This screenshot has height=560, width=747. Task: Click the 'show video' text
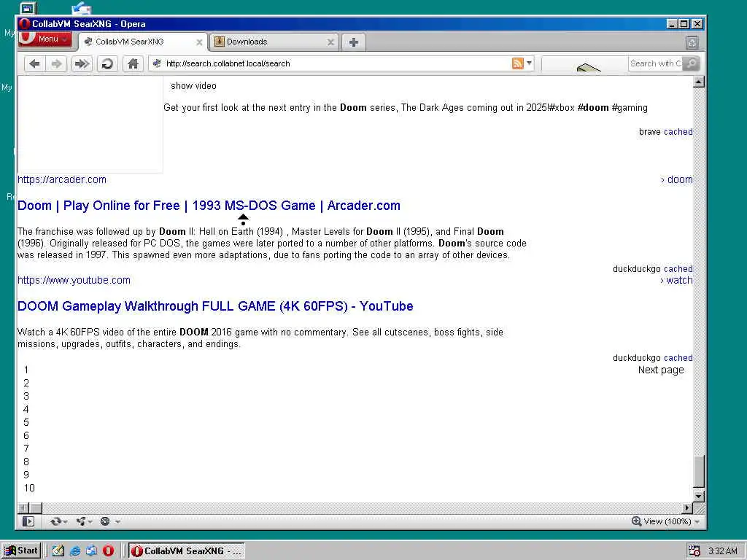(193, 86)
